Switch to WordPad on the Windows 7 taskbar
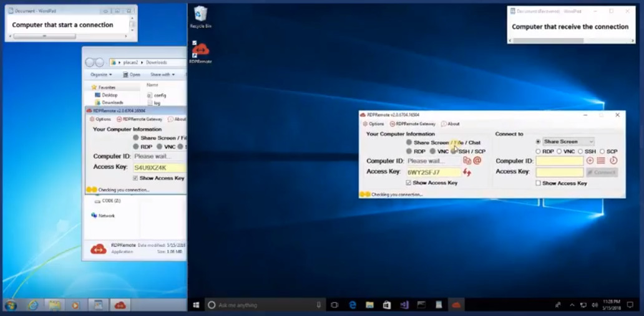 (x=98, y=305)
